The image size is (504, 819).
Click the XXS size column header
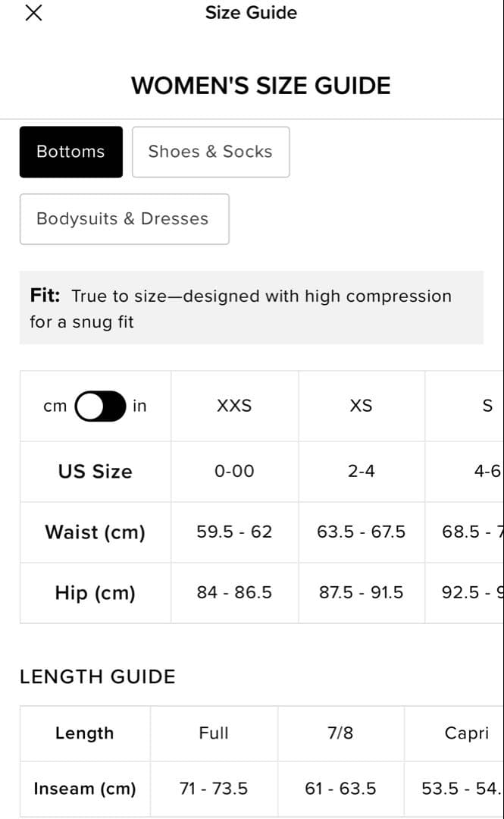pyautogui.click(x=234, y=406)
